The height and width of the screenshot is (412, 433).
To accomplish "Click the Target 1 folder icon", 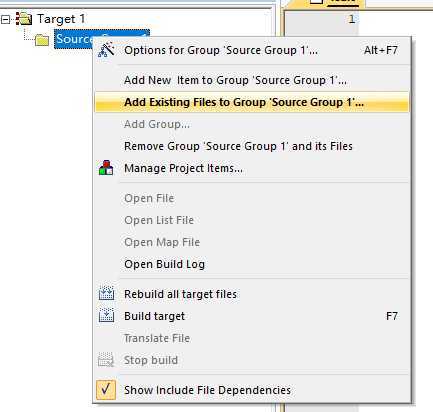I will (24, 19).
